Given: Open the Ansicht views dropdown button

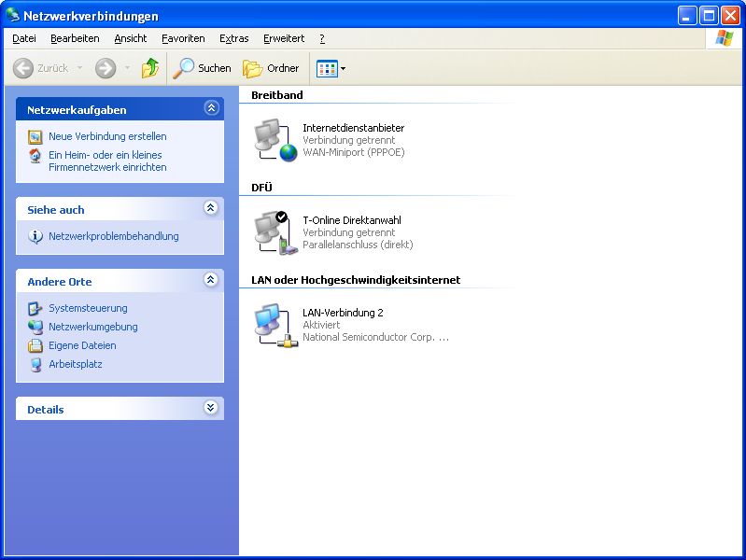Looking at the screenshot, I should (x=331, y=68).
